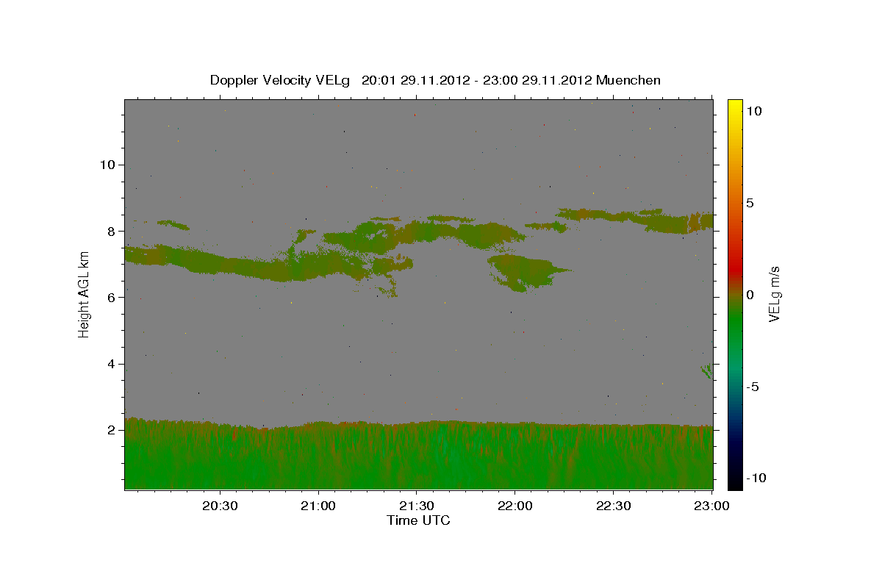Click the 22:00 time tick label

point(514,506)
